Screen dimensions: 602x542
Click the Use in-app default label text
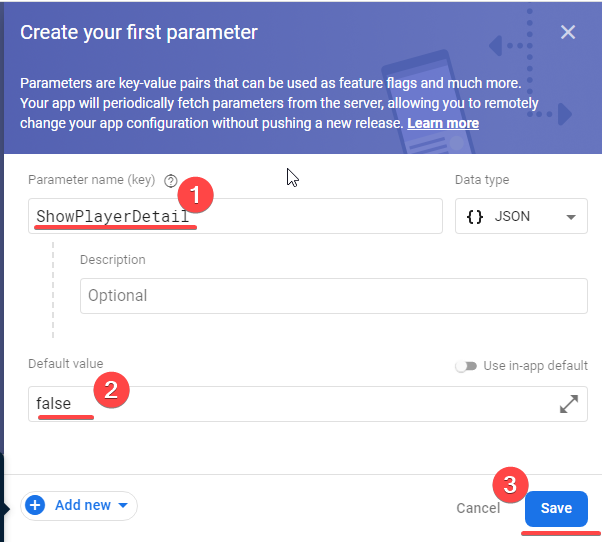(x=535, y=366)
